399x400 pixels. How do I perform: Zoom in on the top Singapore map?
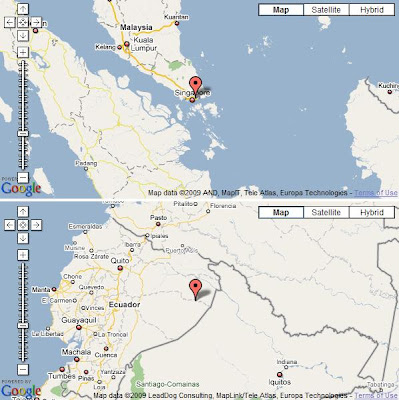(x=23, y=52)
